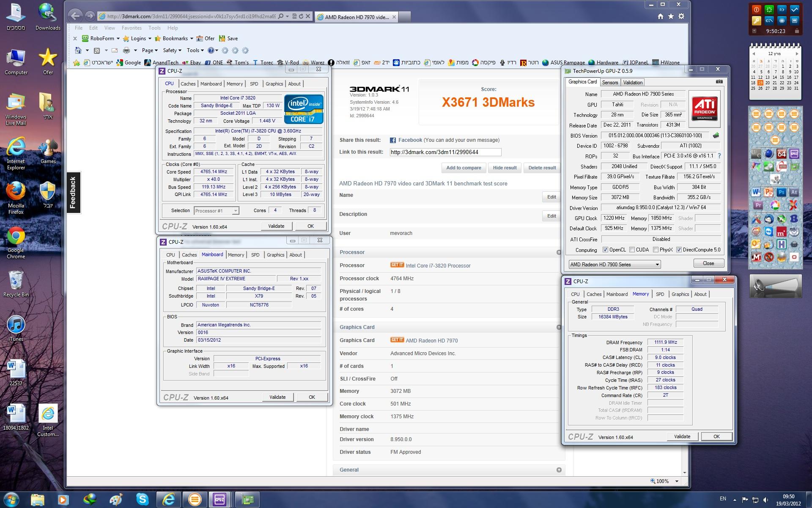Screen dimensions: 812x508
Task: Click the Facebook share icon
Action: coord(392,140)
